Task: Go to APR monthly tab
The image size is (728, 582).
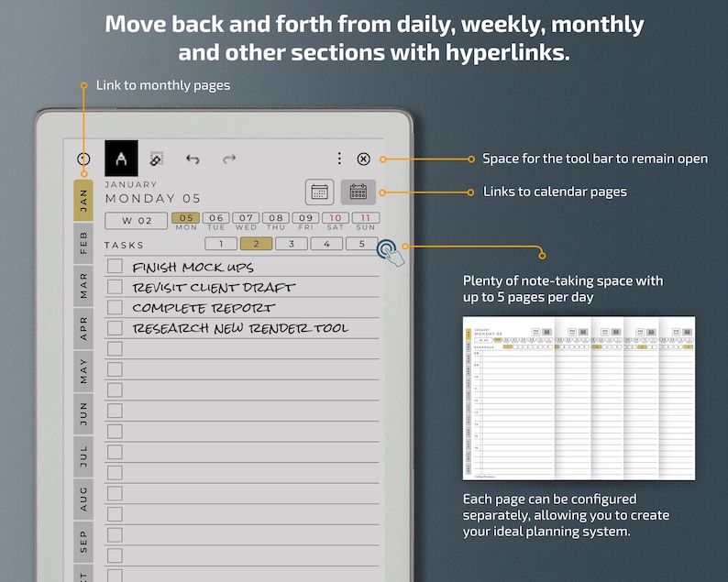Action: point(83,328)
